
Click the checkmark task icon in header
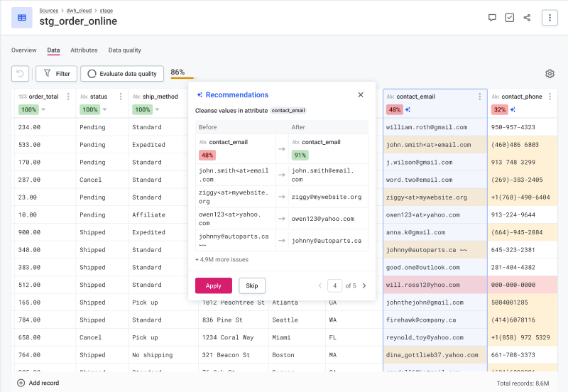pos(509,18)
